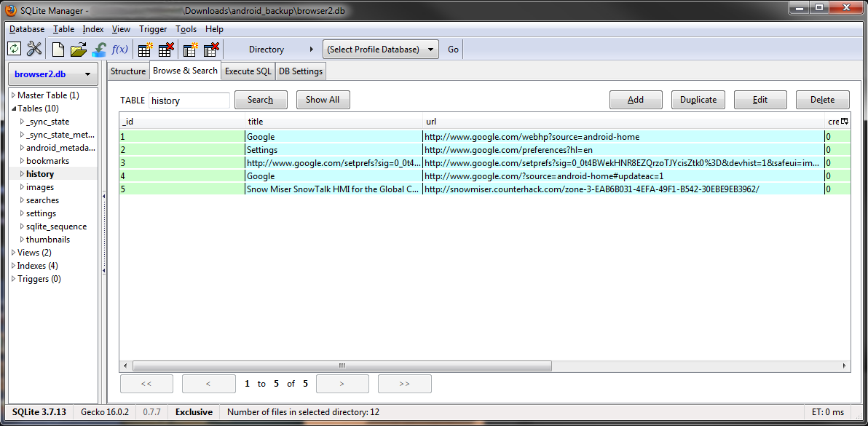Select the settings table

[41, 213]
